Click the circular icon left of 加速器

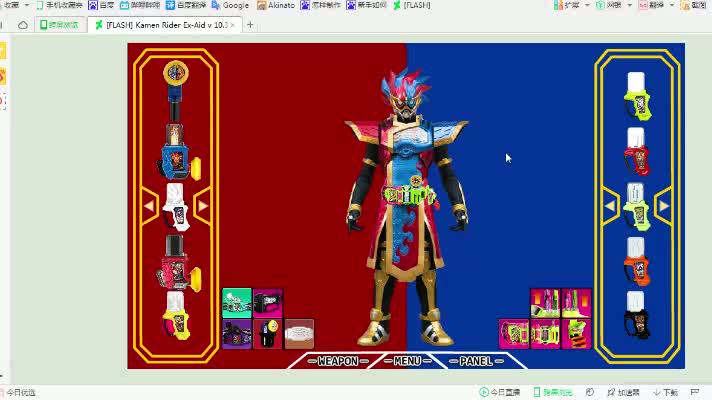(x=589, y=392)
